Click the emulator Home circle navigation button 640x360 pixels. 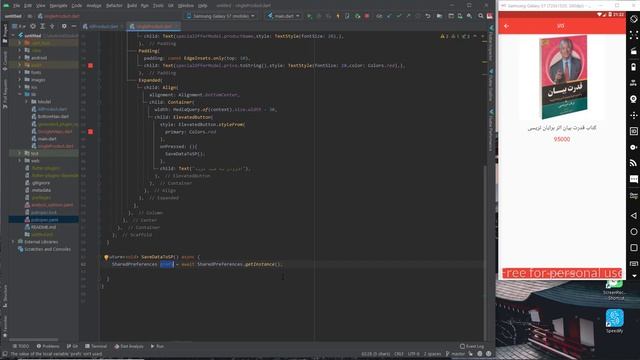[x=633, y=231]
